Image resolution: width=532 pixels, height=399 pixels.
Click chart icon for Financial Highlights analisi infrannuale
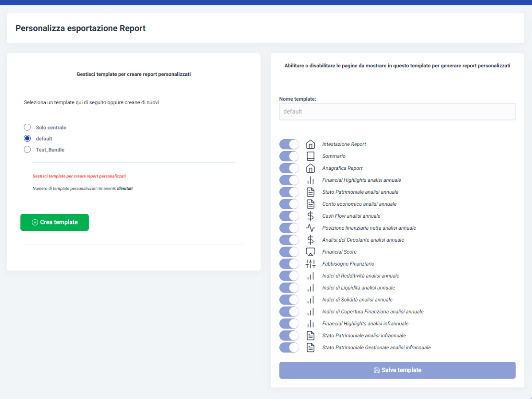(310, 324)
